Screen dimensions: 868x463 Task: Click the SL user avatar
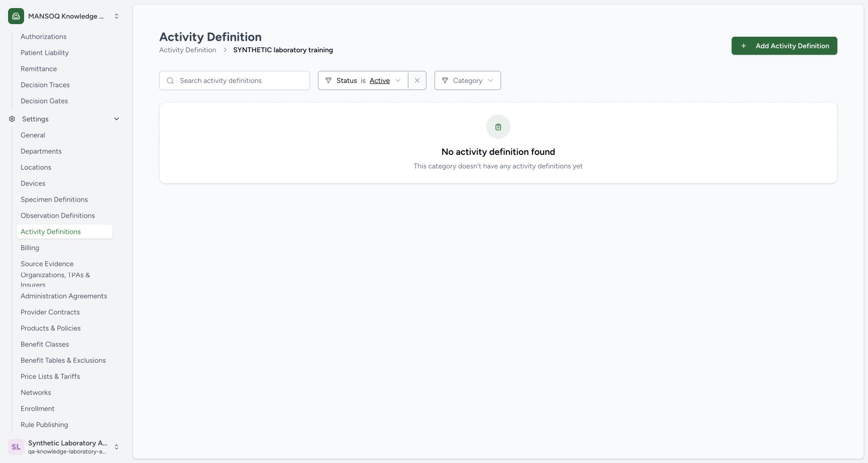point(16,447)
